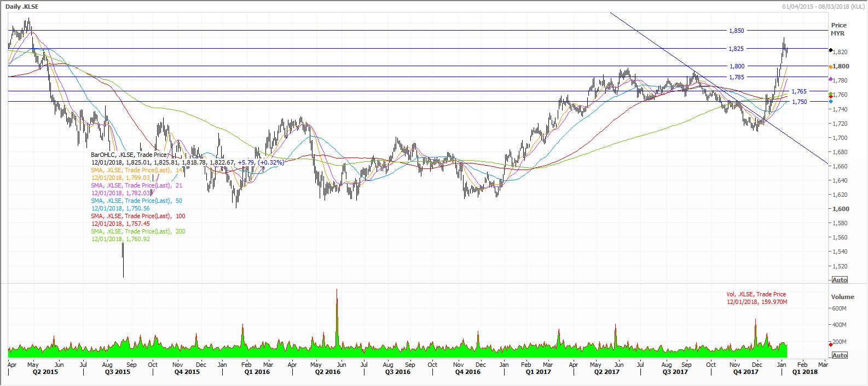
Task: Open the date range at top right
Action: tap(824, 7)
